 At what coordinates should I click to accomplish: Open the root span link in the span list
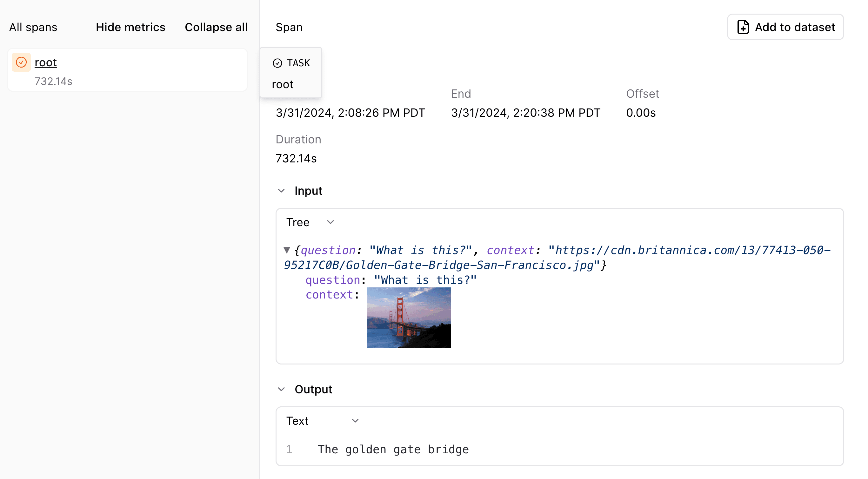click(x=45, y=62)
